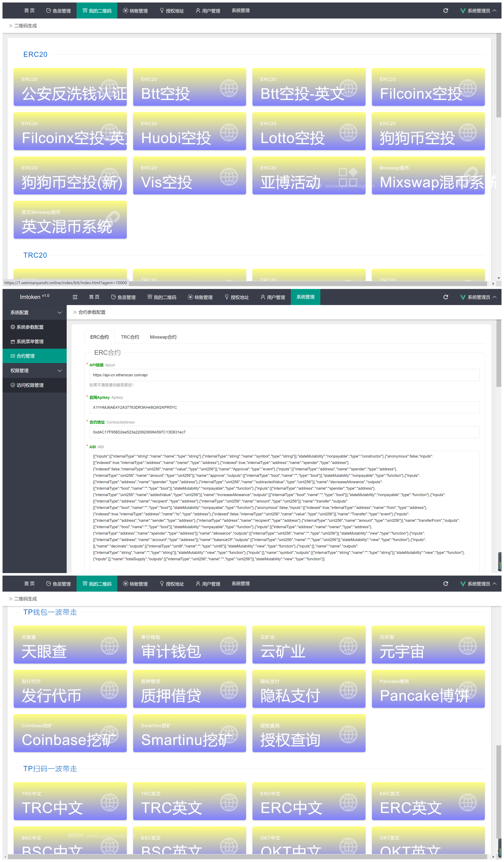Open the ERC中文 scan card
The image size is (504, 862).
pyautogui.click(x=309, y=801)
